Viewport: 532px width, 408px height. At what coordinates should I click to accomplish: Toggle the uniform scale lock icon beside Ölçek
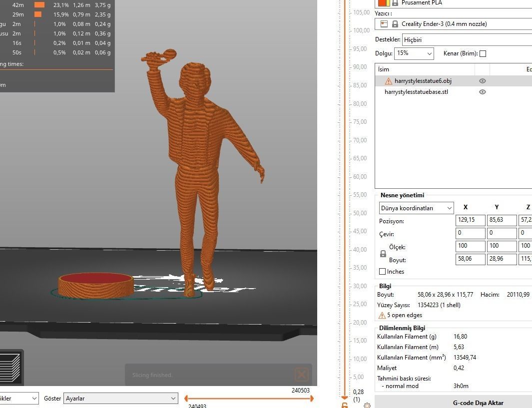coord(383,253)
